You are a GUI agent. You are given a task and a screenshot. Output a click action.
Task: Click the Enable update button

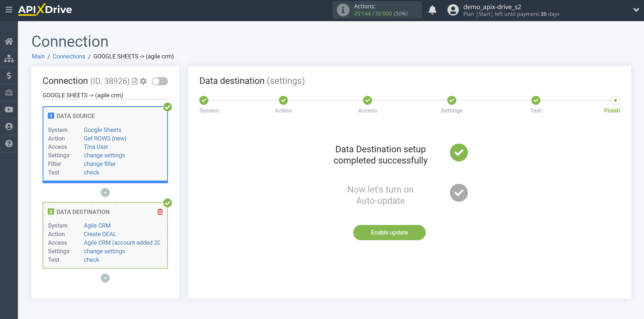pos(389,232)
